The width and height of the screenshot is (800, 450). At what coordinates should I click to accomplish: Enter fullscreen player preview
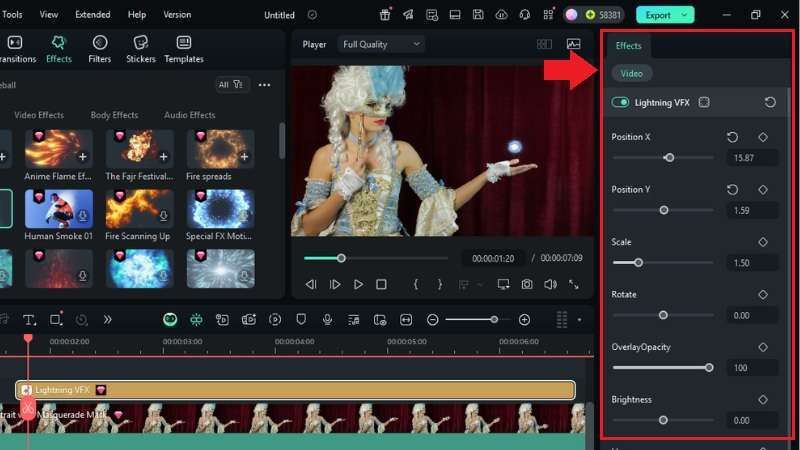[x=573, y=284]
